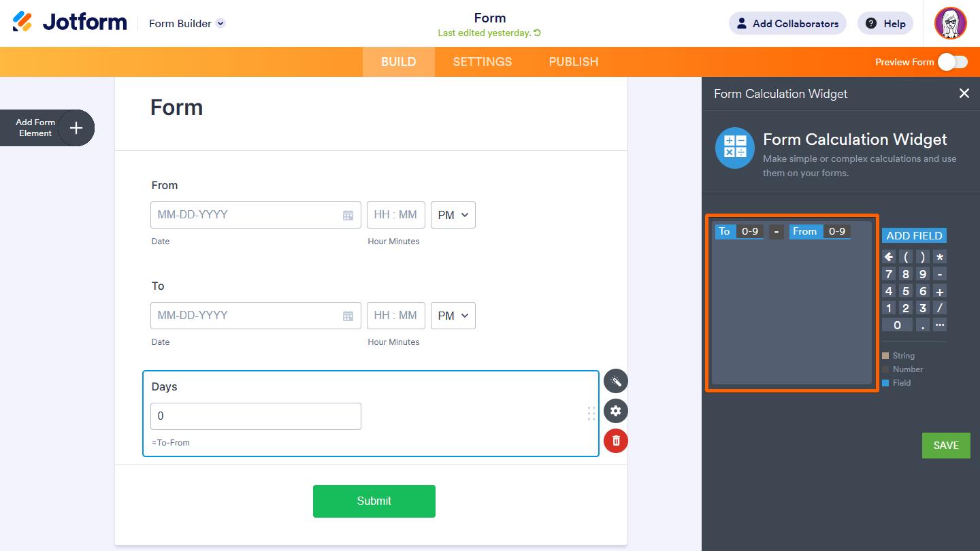Open widget settings wand icon for Days
Image resolution: width=980 pixels, height=551 pixels.
[616, 382]
